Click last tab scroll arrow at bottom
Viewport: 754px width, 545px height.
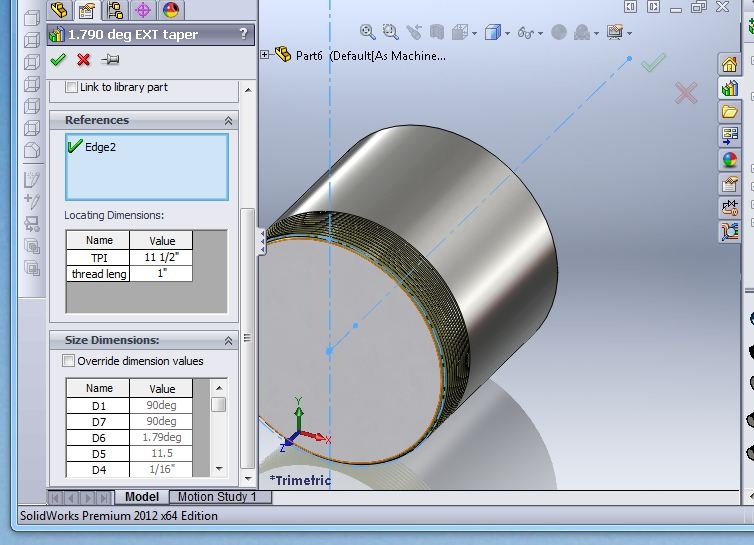click(105, 498)
